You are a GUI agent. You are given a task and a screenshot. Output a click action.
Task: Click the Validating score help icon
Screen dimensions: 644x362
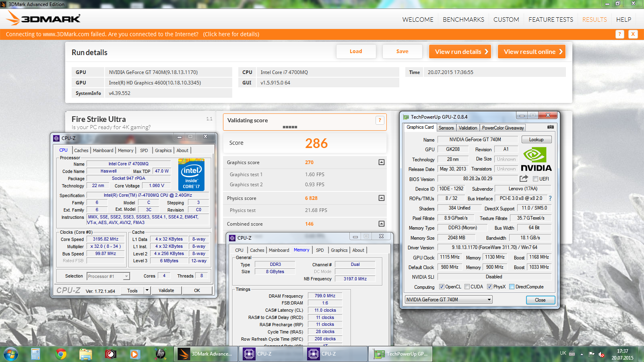pyautogui.click(x=380, y=120)
